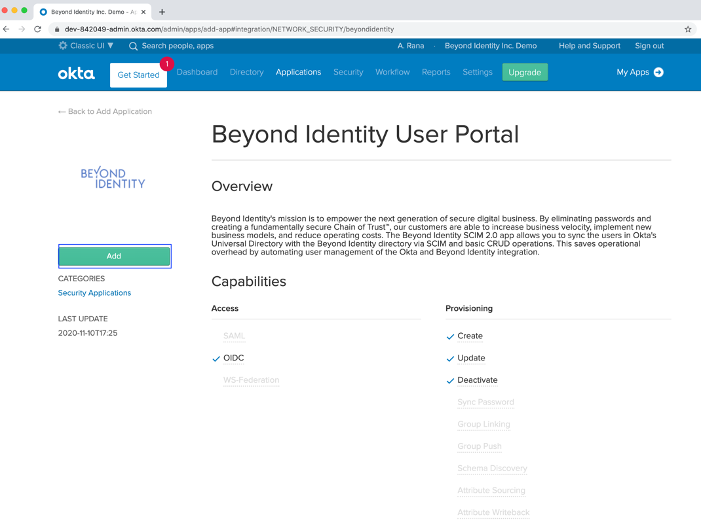The image size is (702, 530).
Task: Click the Beyond Identity logo
Action: (113, 178)
